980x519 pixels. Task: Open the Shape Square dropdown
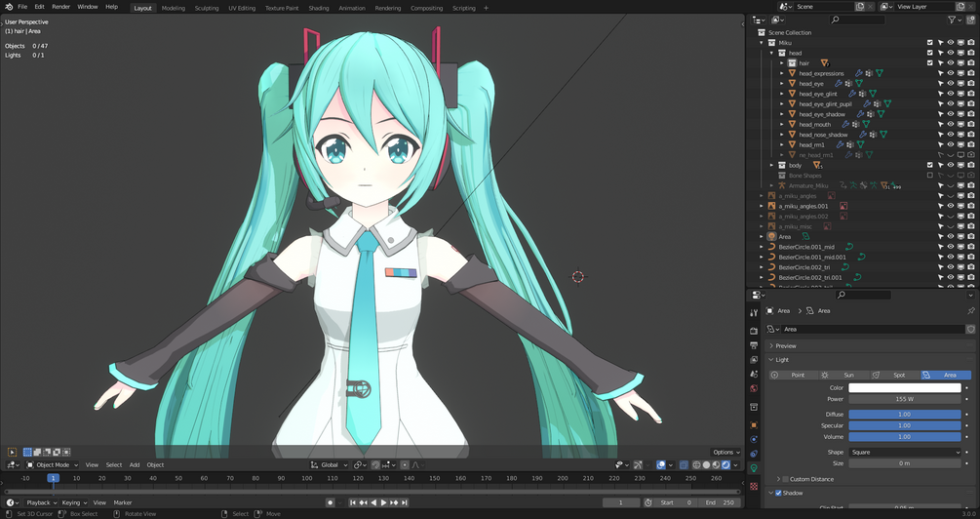click(x=904, y=452)
